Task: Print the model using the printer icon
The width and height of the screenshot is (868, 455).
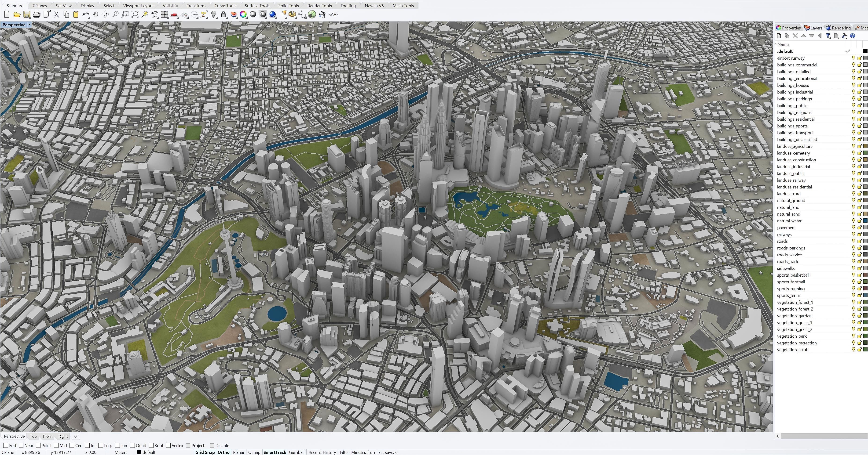Action: click(x=37, y=14)
